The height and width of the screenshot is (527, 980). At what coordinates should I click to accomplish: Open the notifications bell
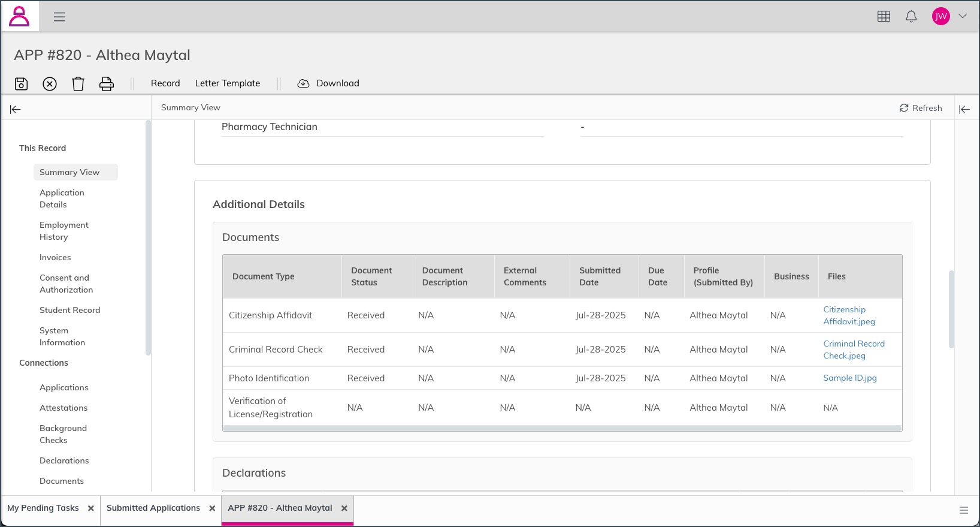911,16
